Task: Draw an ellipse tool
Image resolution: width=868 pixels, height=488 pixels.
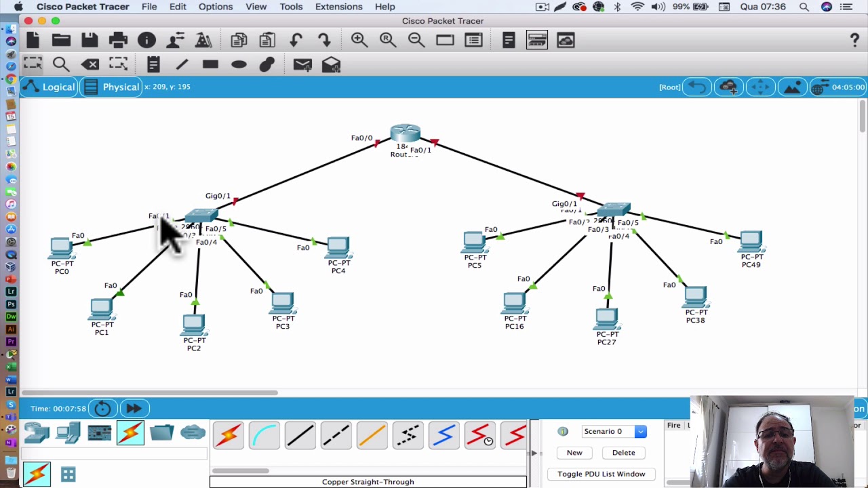Action: pos(239,64)
